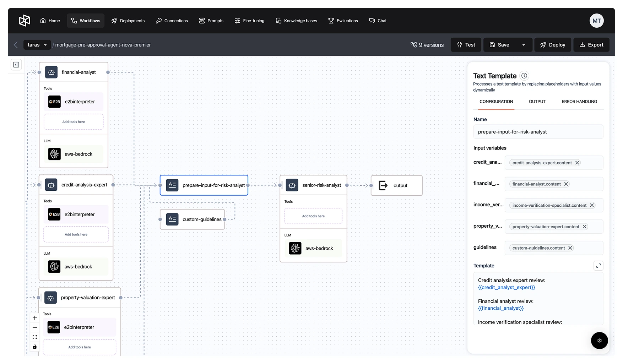
Task: Remove the property-valuation-expert.content variable tag
Action: [x=585, y=227]
